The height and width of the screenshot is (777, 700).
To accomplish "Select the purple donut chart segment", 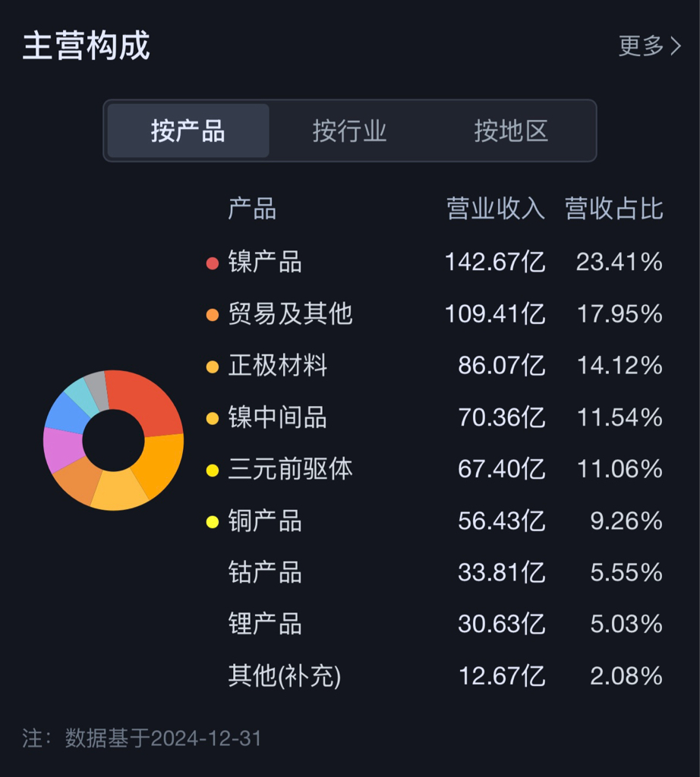I will click(63, 449).
